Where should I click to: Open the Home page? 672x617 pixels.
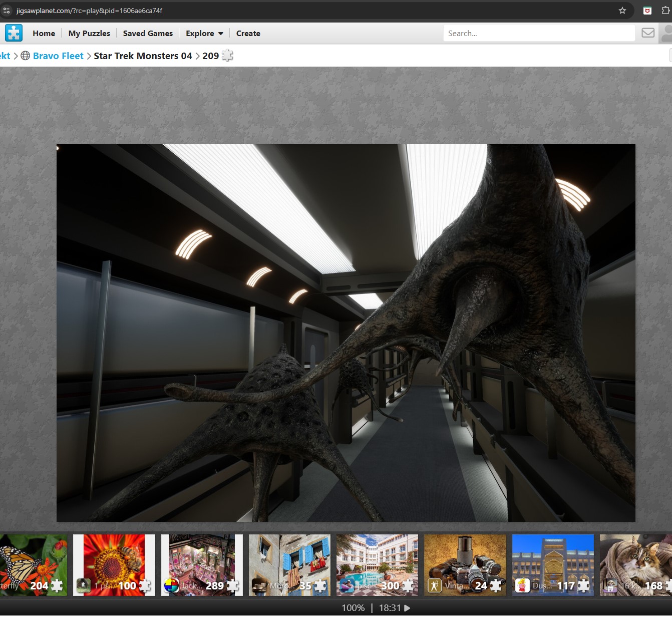(x=44, y=34)
